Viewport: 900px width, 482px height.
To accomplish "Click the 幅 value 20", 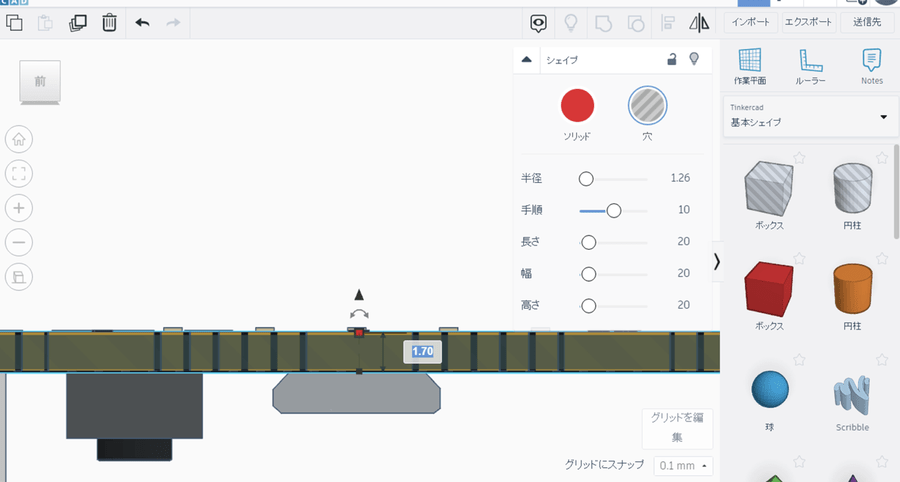I will (683, 273).
